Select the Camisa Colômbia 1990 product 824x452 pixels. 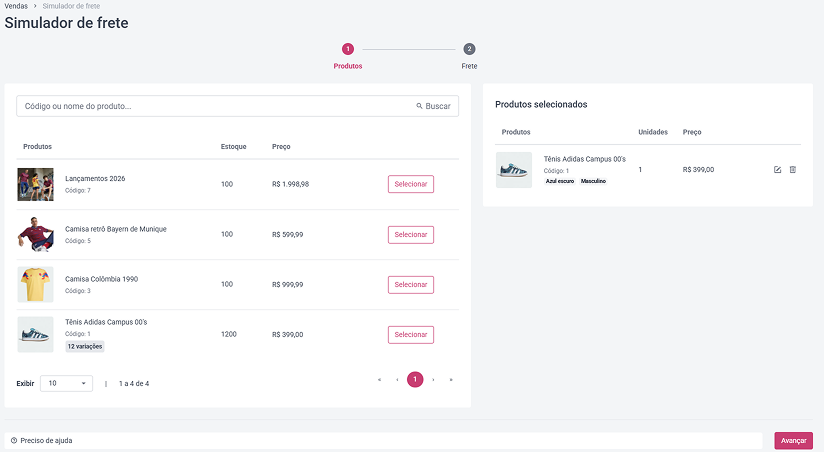411,284
